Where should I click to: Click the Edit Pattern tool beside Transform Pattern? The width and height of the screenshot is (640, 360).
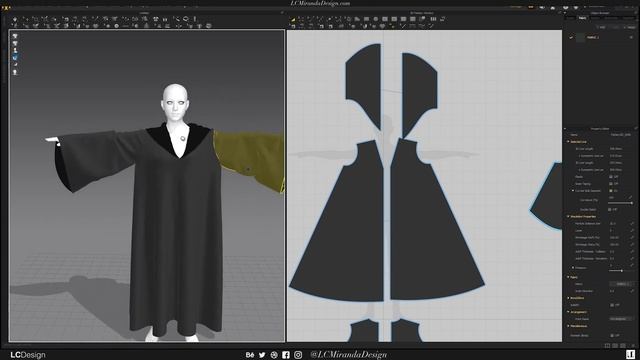pos(301,19)
